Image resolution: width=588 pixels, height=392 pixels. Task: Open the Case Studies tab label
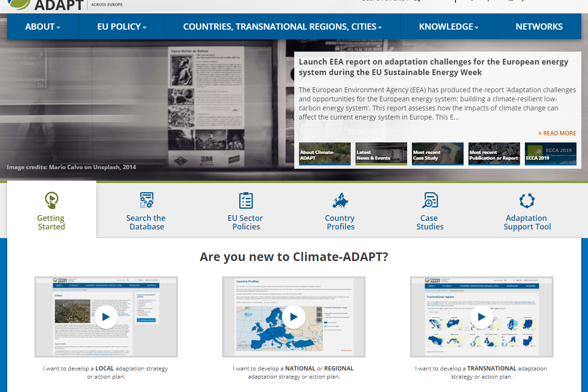[x=430, y=222]
